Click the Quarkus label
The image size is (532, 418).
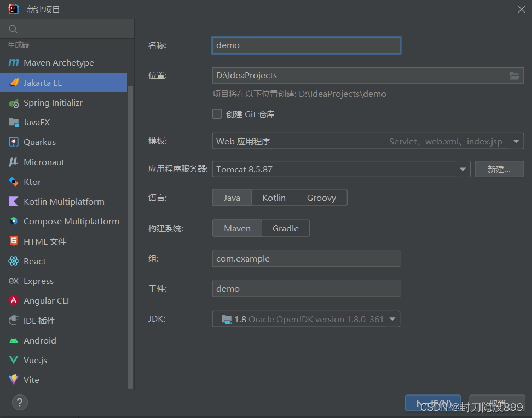(40, 142)
